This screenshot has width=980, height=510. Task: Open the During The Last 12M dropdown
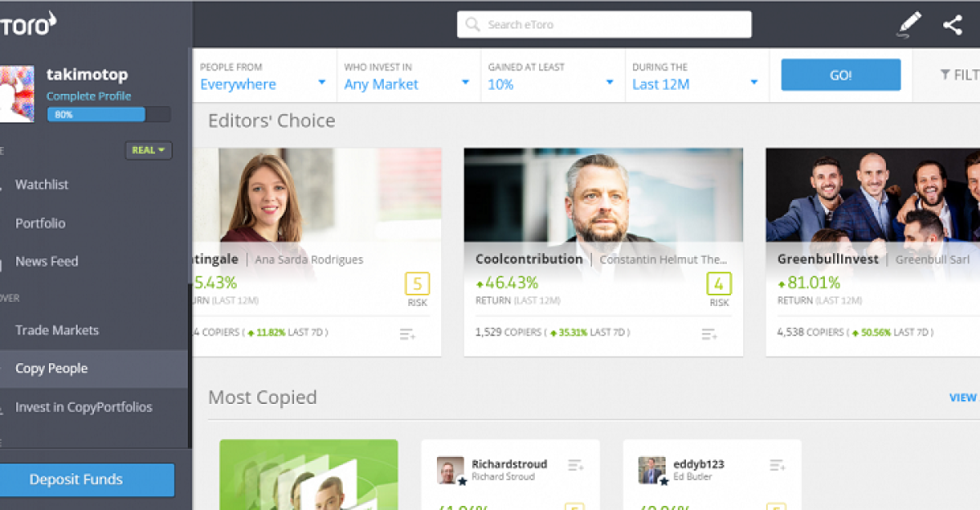(x=697, y=75)
